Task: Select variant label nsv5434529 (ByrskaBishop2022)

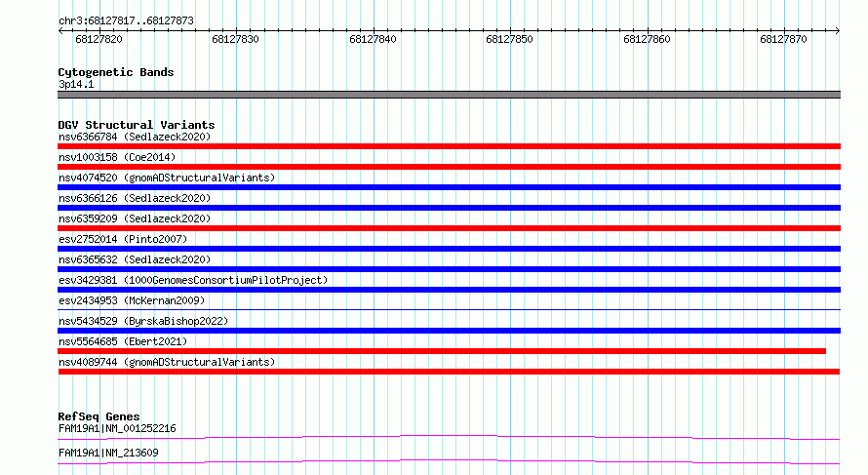Action: [x=143, y=321]
